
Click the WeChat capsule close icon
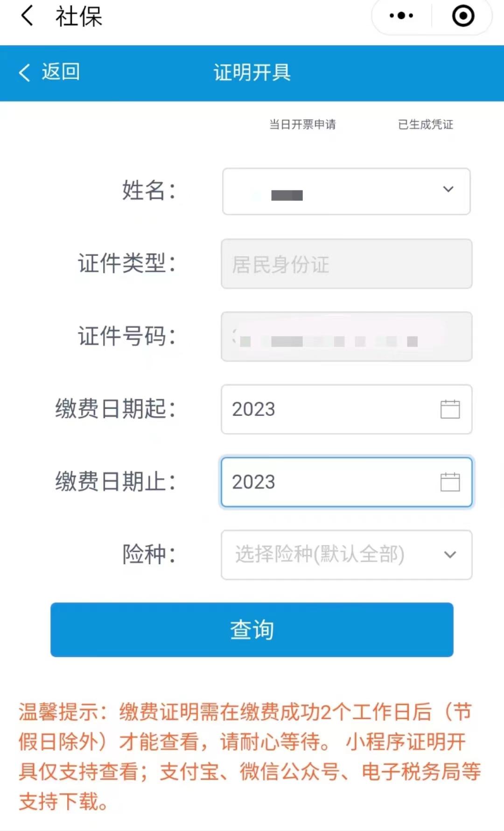pyautogui.click(x=462, y=15)
